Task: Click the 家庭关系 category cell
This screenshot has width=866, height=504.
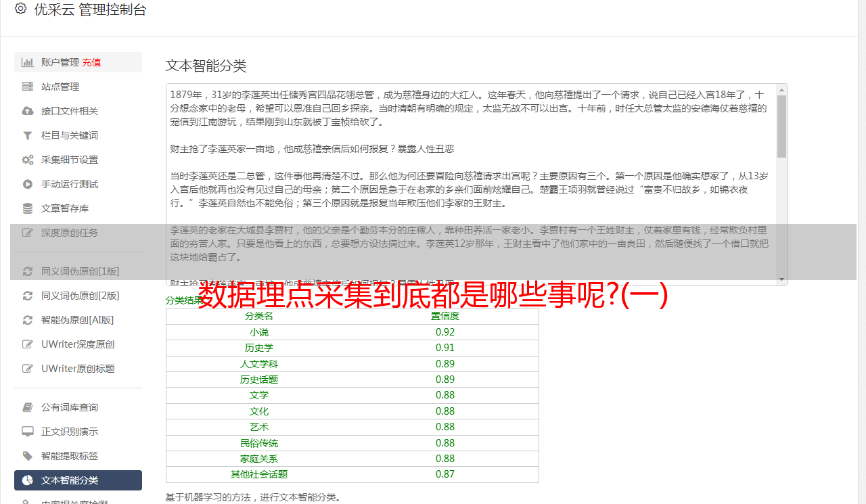Action: point(259,459)
